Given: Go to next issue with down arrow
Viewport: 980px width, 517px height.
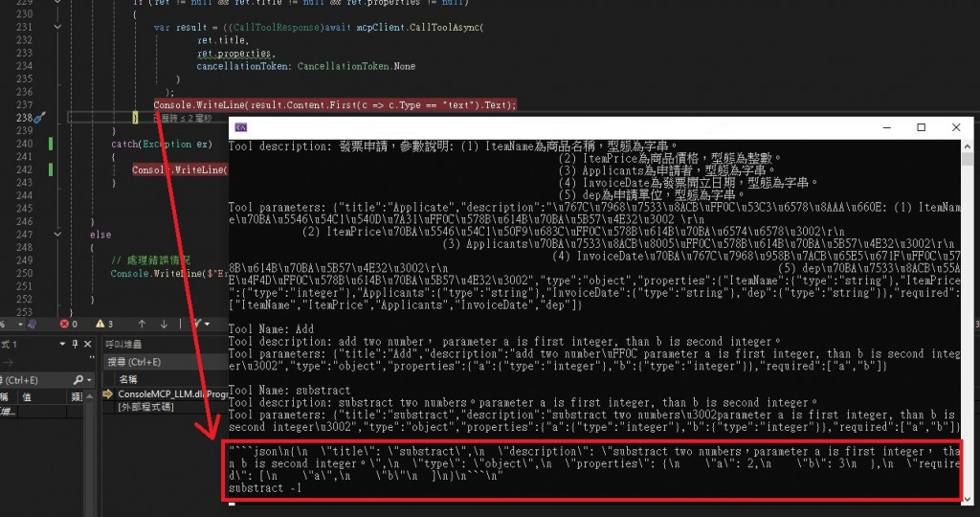Looking at the screenshot, I should tap(164, 324).
